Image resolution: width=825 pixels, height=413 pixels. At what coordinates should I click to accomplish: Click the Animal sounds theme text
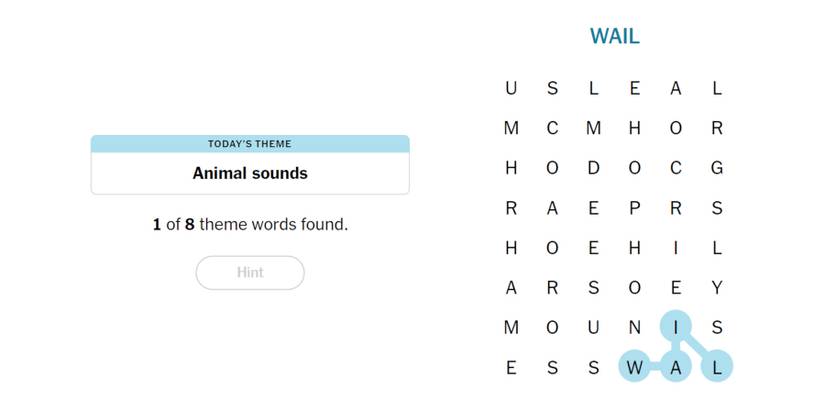pyautogui.click(x=250, y=173)
